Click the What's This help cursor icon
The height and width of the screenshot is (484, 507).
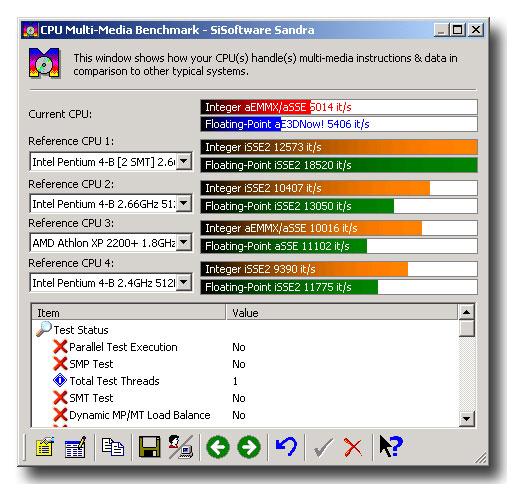(391, 446)
